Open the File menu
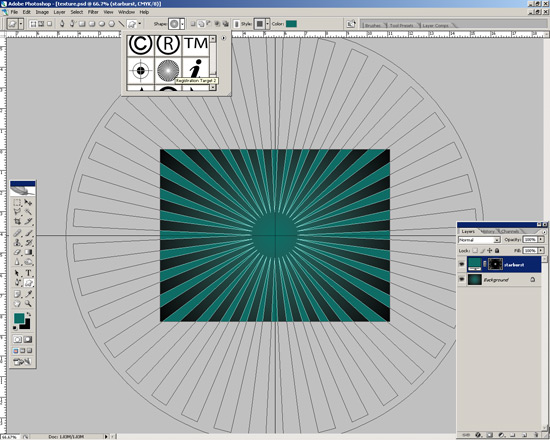The image size is (550, 440). pos(14,12)
